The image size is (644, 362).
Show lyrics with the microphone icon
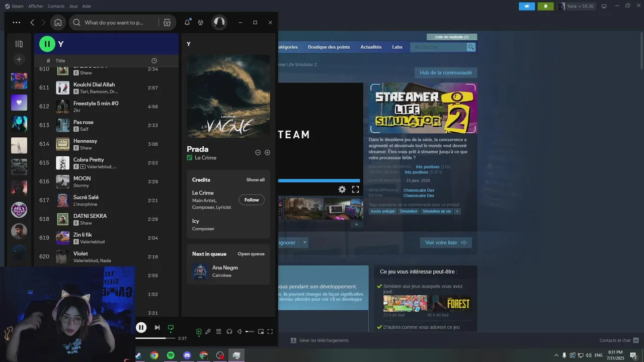coord(208,331)
